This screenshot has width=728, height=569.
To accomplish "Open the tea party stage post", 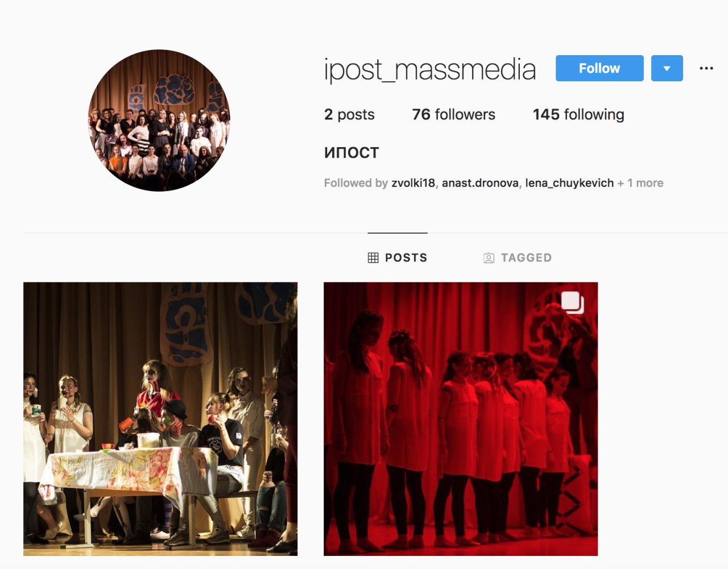I will click(160, 419).
